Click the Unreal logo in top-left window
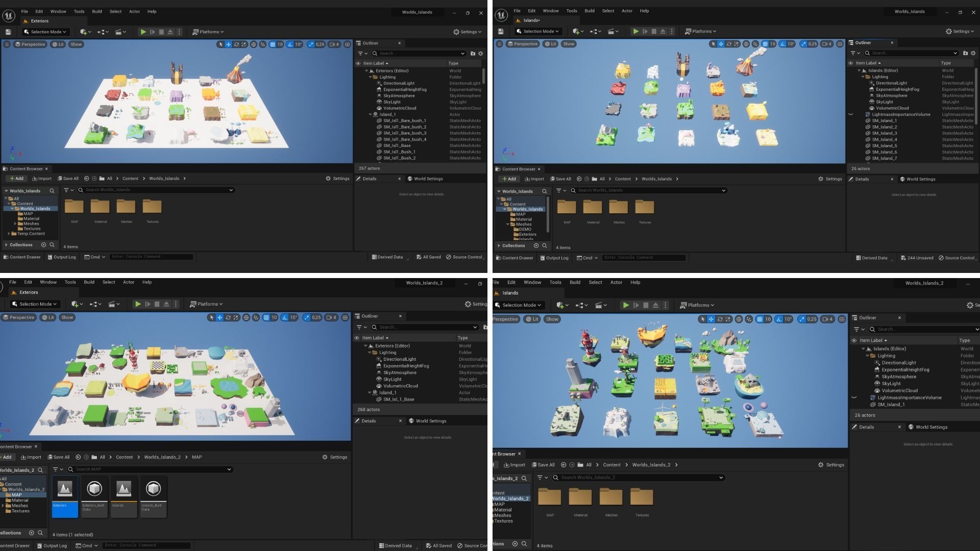Image resolution: width=980 pixels, height=551 pixels. pyautogui.click(x=9, y=16)
